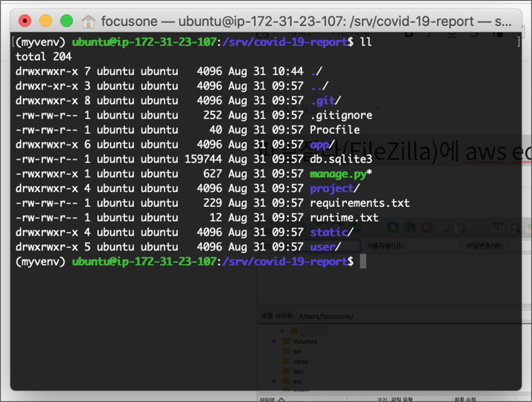Close the terminal window with red button
Screen dimensions: 532x402
[24, 21]
